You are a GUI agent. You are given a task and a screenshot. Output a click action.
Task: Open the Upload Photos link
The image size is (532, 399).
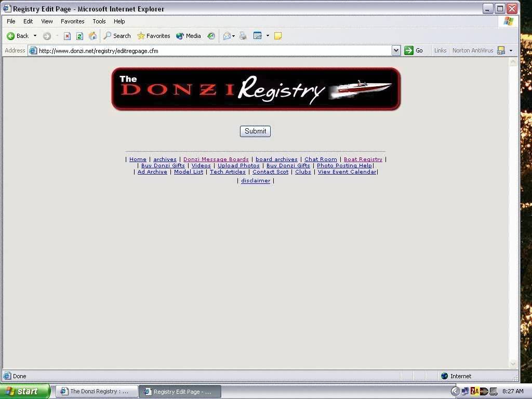tap(238, 166)
